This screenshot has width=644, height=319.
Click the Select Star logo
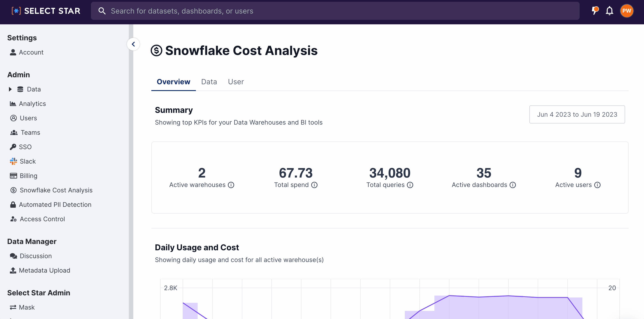[x=46, y=11]
